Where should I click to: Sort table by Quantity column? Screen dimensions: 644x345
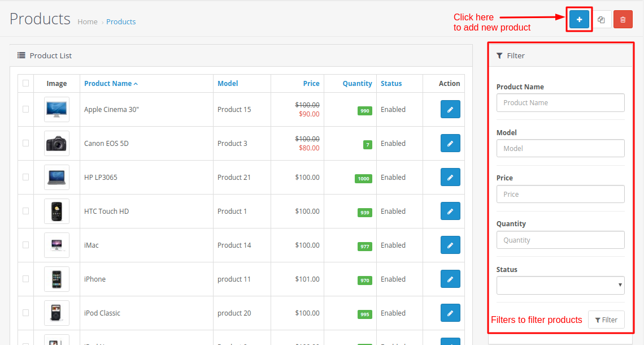(358, 84)
